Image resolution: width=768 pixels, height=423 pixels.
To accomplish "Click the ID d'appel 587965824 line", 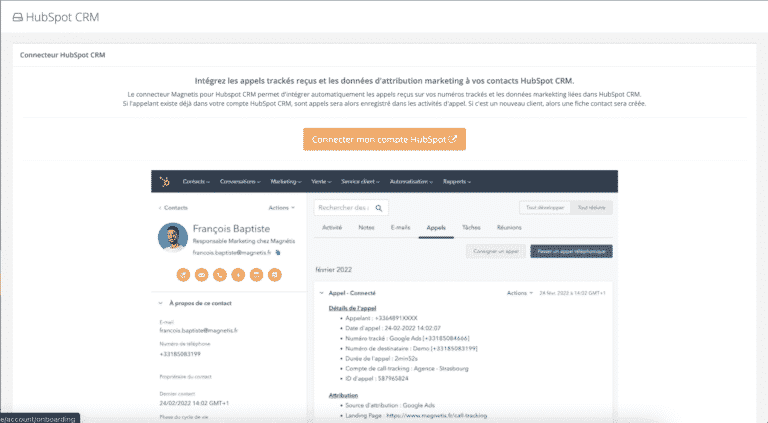I will coord(377,378).
